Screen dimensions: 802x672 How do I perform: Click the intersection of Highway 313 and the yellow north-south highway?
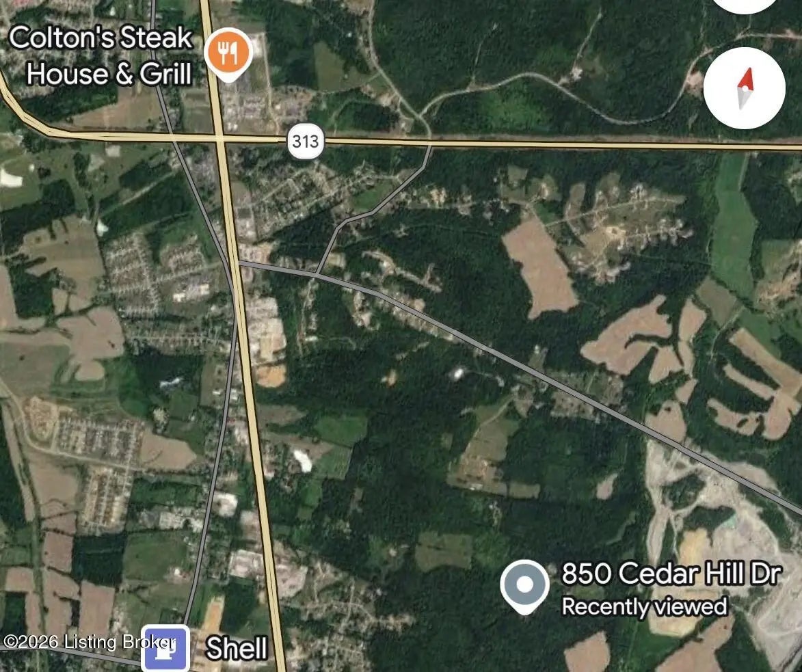click(220, 137)
